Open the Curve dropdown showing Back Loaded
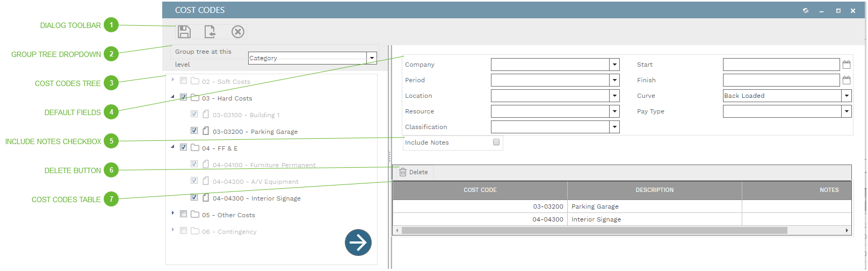 (x=847, y=96)
